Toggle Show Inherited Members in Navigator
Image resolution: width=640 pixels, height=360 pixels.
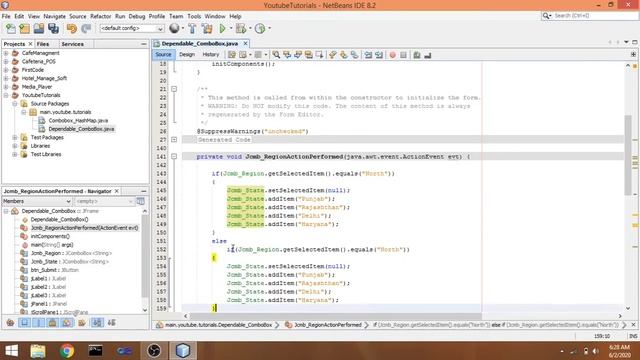pos(10,323)
